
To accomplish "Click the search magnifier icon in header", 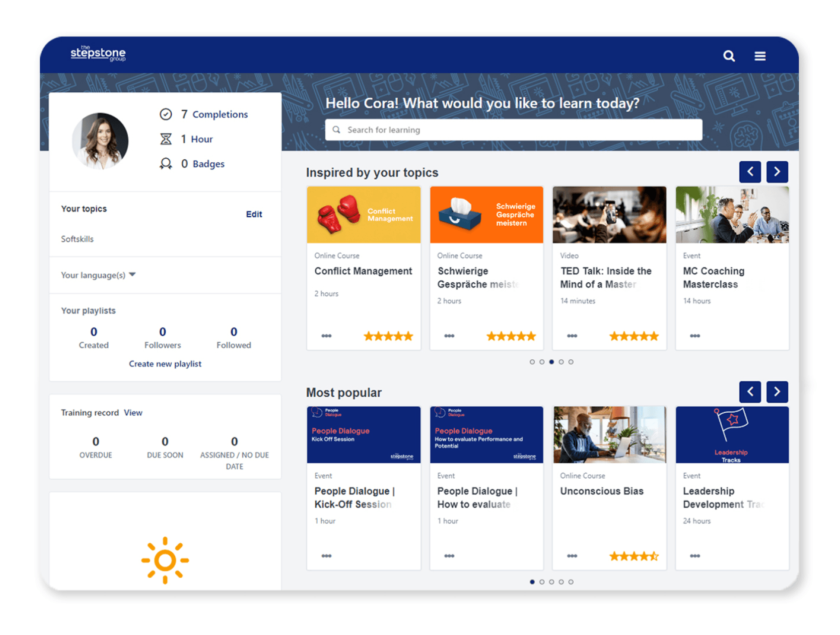I will (728, 56).
